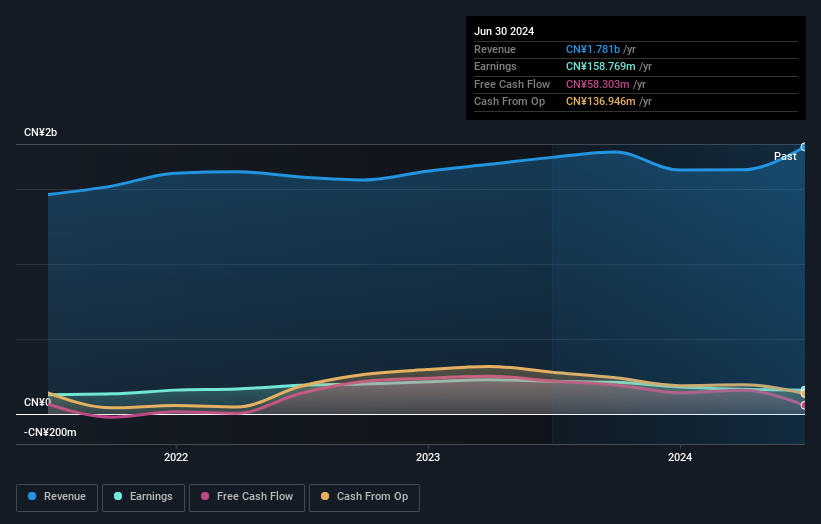Click the CN¥158.769m earnings value
This screenshot has width=821, height=524.
pyautogui.click(x=601, y=66)
